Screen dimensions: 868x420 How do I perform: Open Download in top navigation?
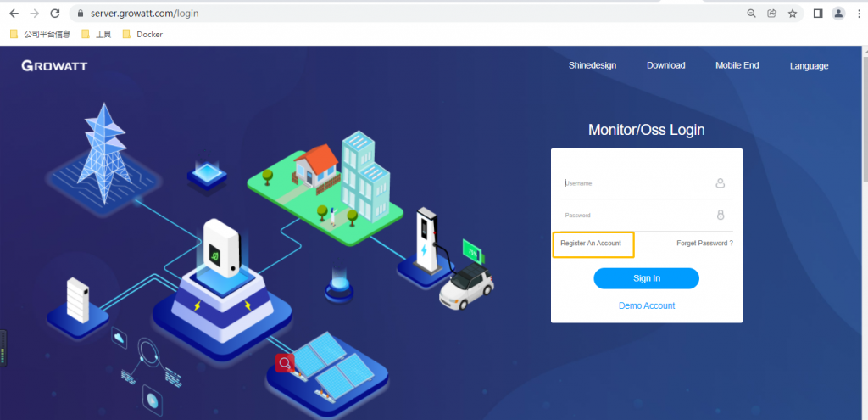(x=666, y=65)
